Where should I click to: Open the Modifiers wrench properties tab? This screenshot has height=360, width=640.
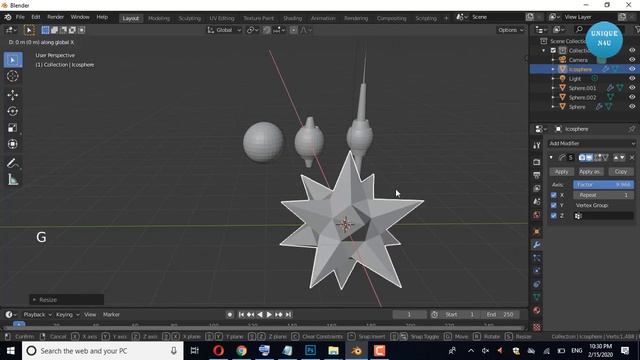pos(537,244)
